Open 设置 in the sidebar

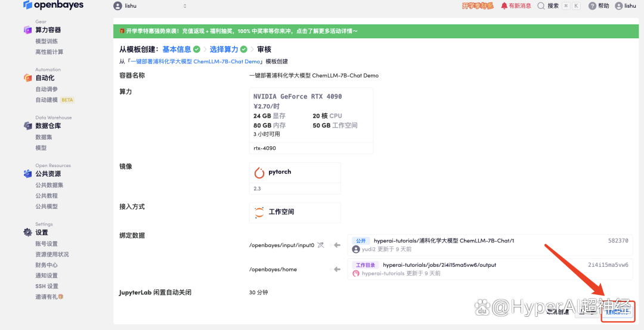(x=42, y=232)
